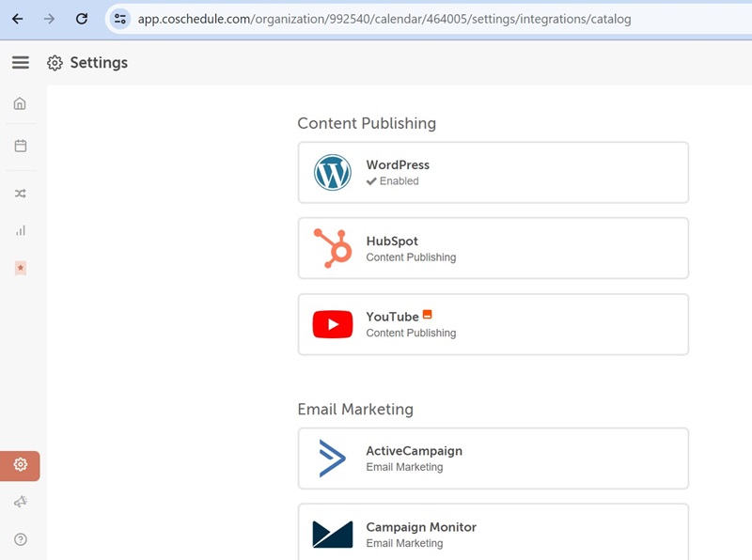This screenshot has width=752, height=560.
Task: Open the Help question mark icon
Action: pos(20,539)
